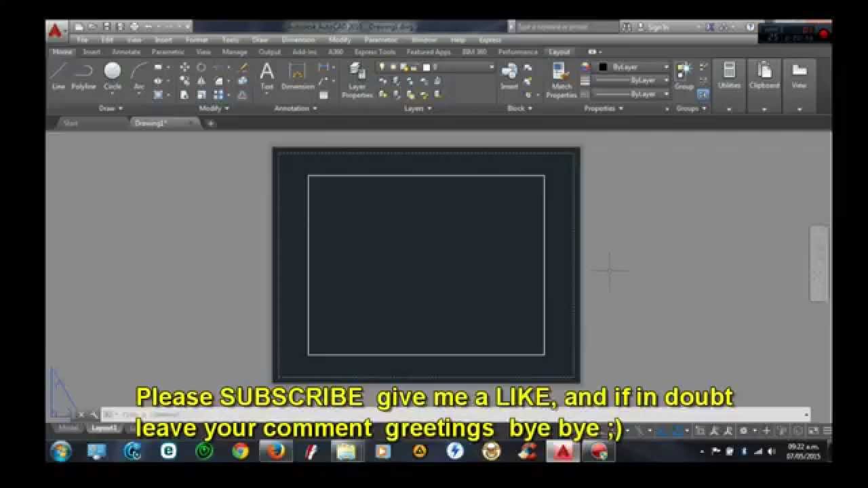Click the Table icon in Annotation panel
Screen dimensions: 868x488
click(x=323, y=95)
